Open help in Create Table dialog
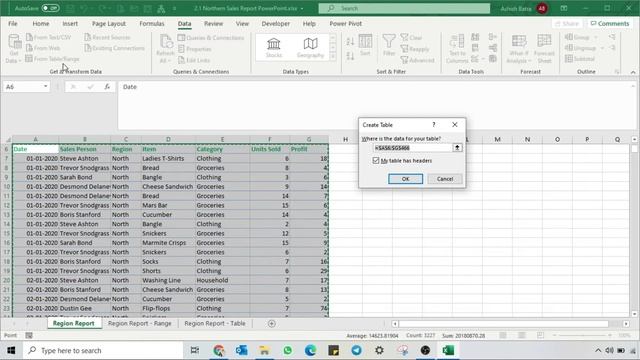Viewport: 640px width, 360px height. click(x=433, y=124)
